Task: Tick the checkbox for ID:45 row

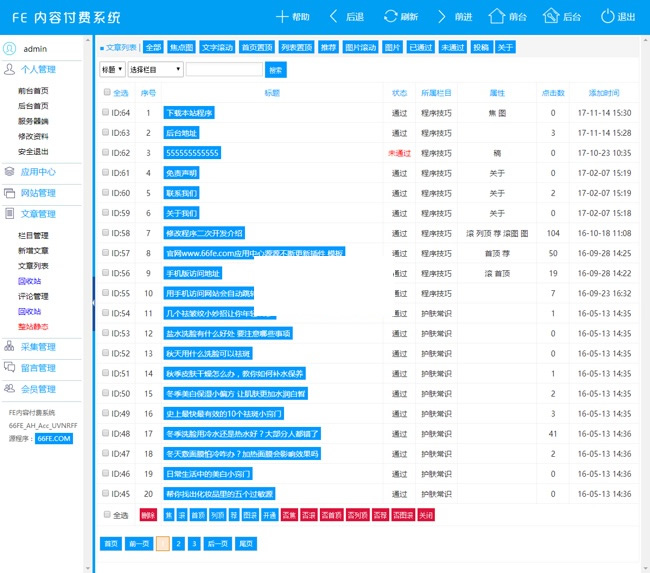Action: click(x=106, y=494)
